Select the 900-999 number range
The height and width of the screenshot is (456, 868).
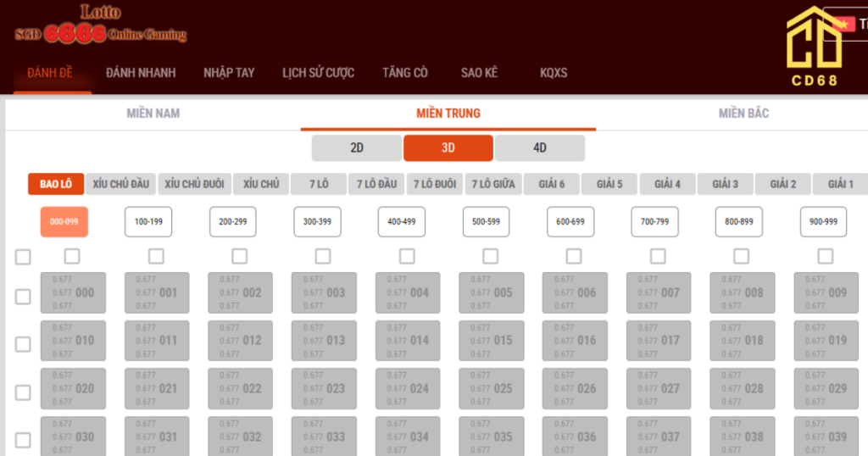pyautogui.click(x=823, y=222)
